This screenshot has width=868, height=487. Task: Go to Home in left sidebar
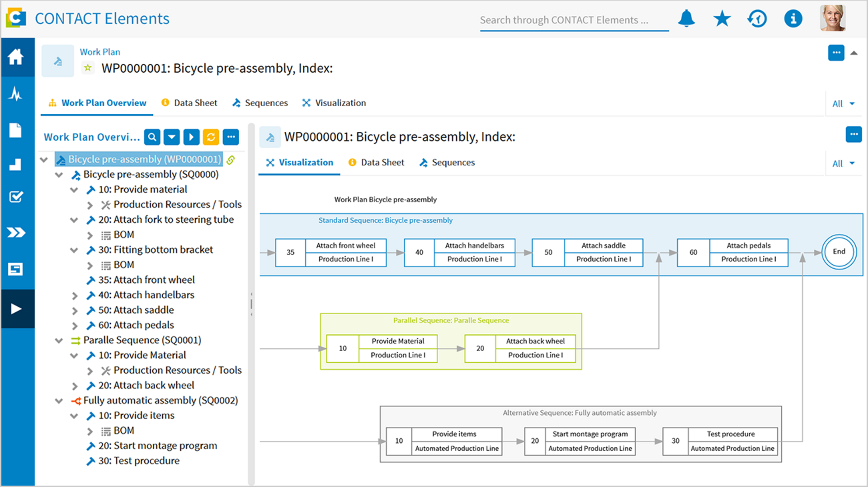[x=16, y=57]
